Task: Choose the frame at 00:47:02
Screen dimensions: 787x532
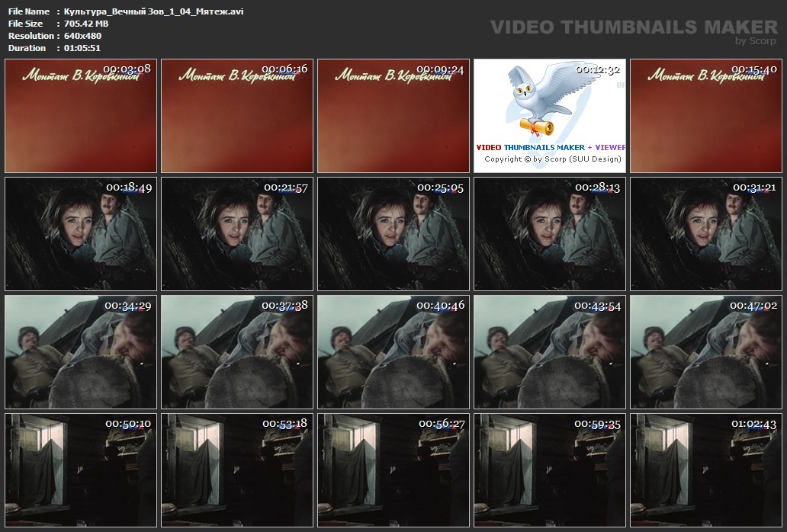Action: [x=706, y=352]
